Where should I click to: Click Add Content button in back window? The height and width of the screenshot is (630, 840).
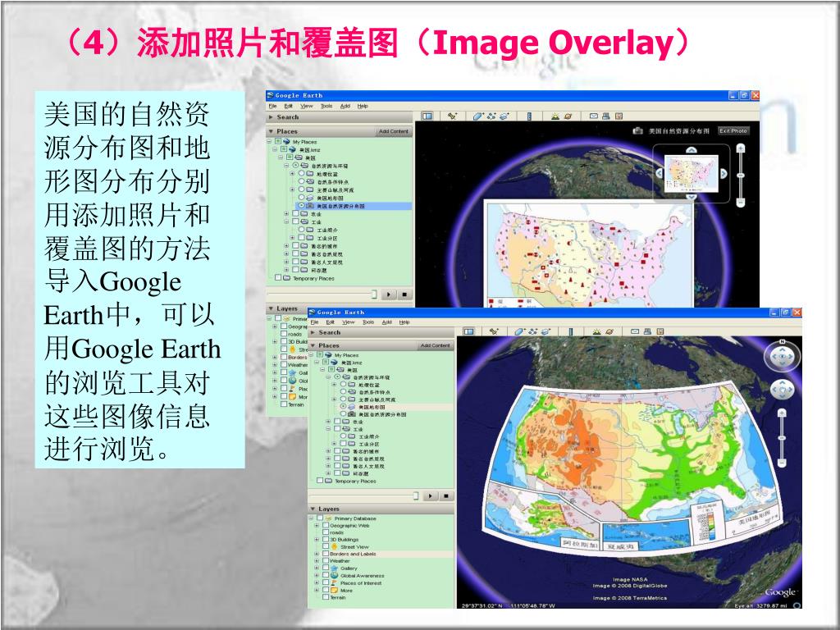click(393, 131)
